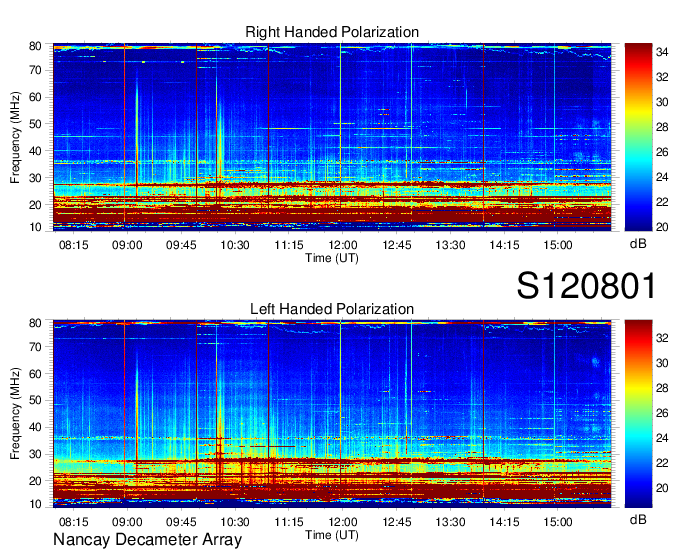Screen dimensions: 680x552
Task: Click the 70 frequency tick of right-handed plot
Action: tap(35, 70)
